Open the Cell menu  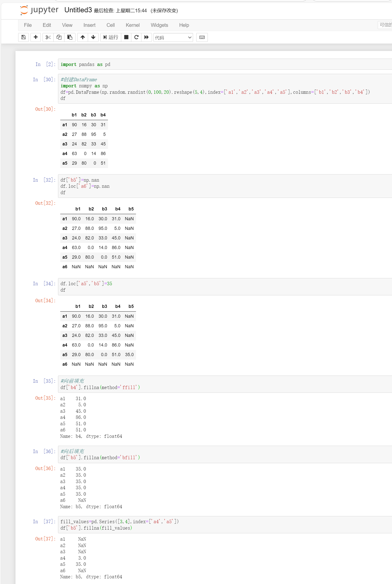point(110,25)
